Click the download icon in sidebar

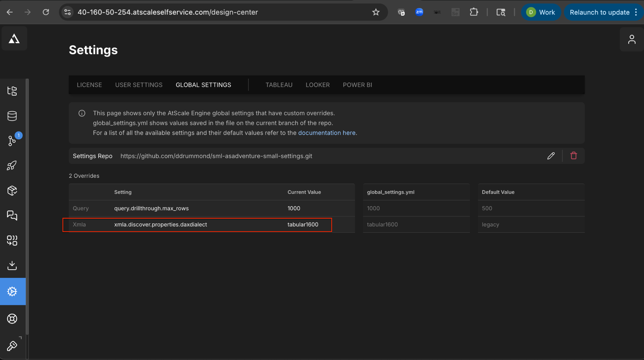12,265
